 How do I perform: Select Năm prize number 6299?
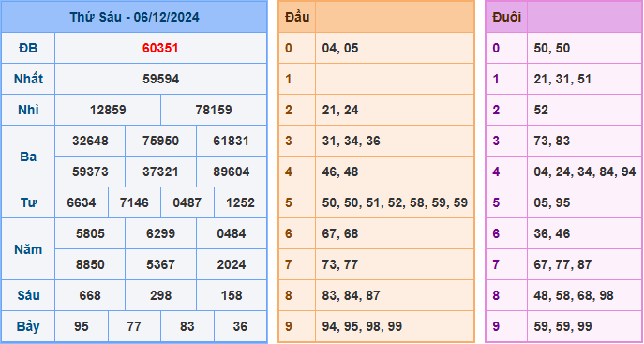click(x=160, y=234)
